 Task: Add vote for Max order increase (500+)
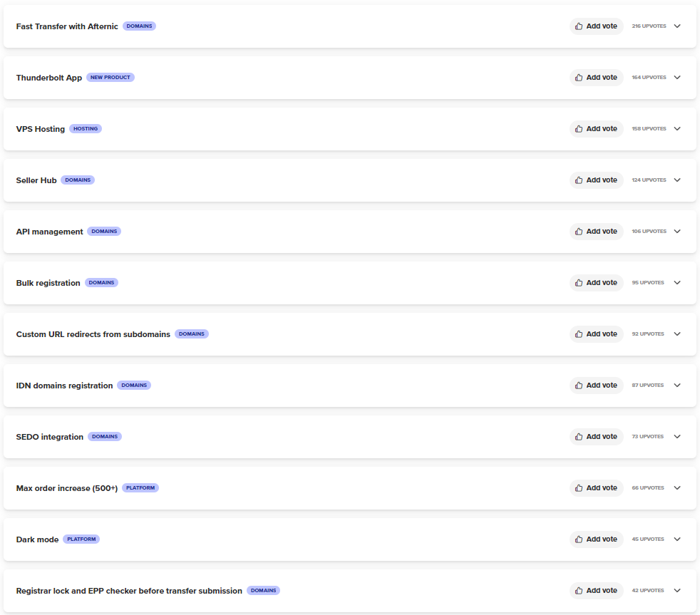click(x=597, y=488)
